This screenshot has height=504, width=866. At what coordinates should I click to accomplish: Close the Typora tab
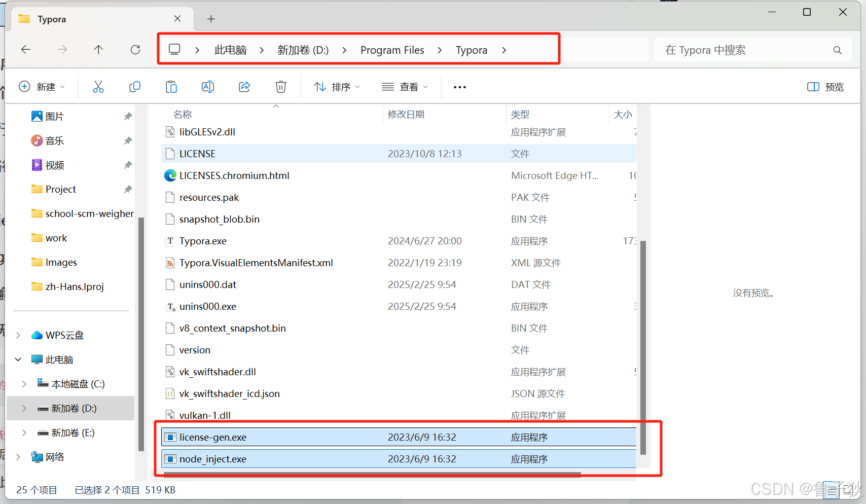(177, 19)
